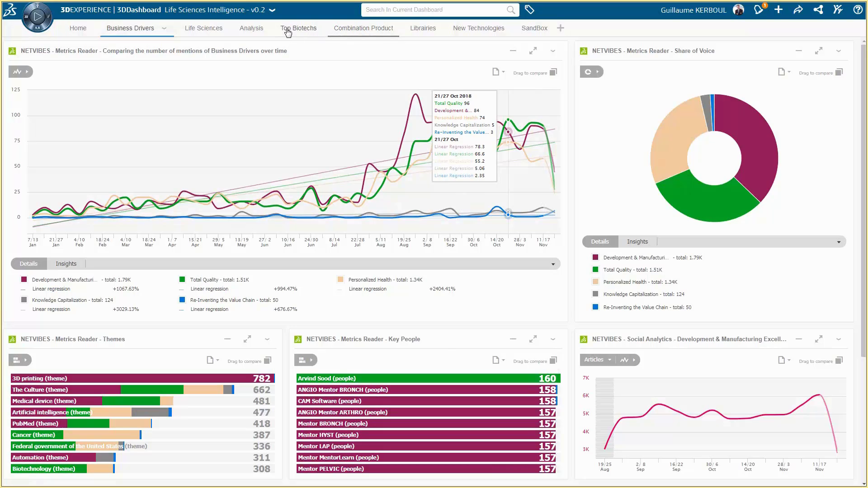
Task: Click the Search In Current Dashboard field
Action: click(x=434, y=9)
